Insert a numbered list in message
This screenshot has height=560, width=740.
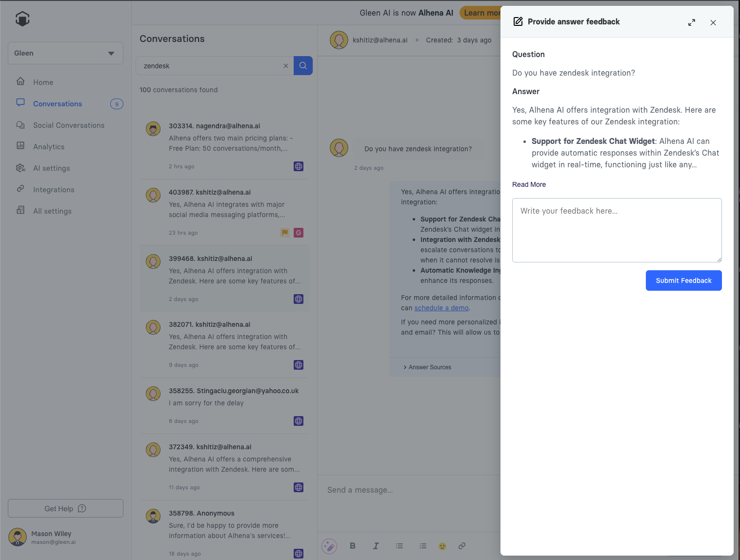[423, 546]
